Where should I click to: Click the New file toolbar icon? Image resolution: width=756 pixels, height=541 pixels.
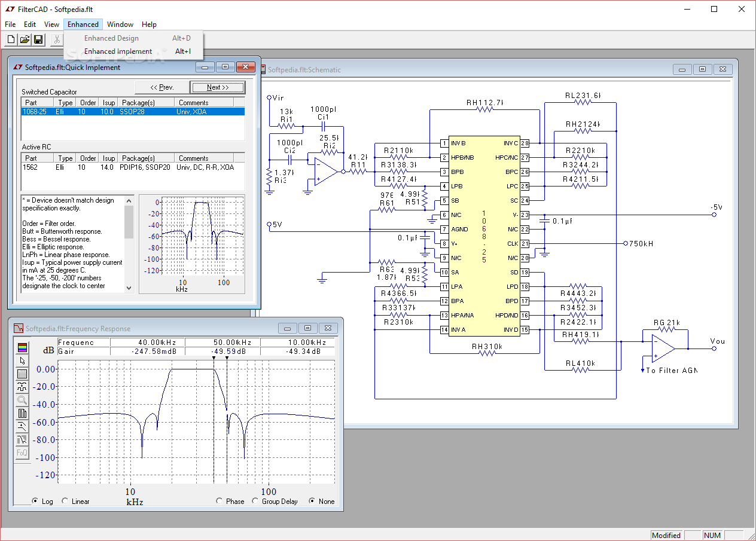point(11,39)
